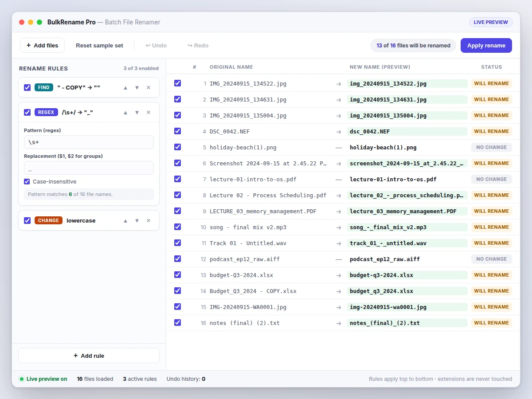Select the FIND rule badge
The width and height of the screenshot is (532, 399).
[x=44, y=87]
